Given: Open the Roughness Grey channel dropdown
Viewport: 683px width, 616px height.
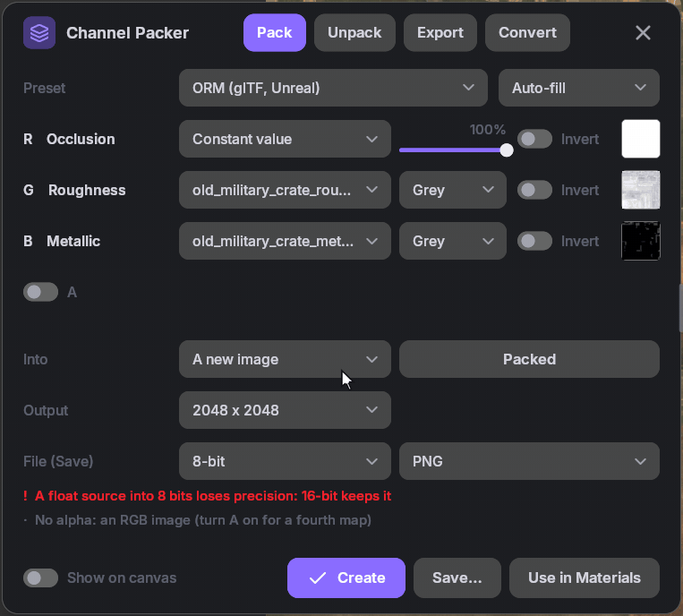Looking at the screenshot, I should point(453,190).
